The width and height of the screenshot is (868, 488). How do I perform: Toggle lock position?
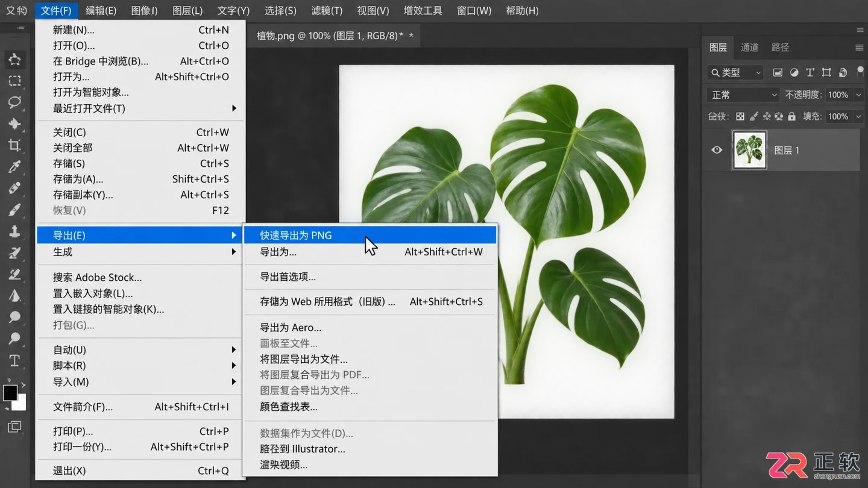click(x=767, y=116)
